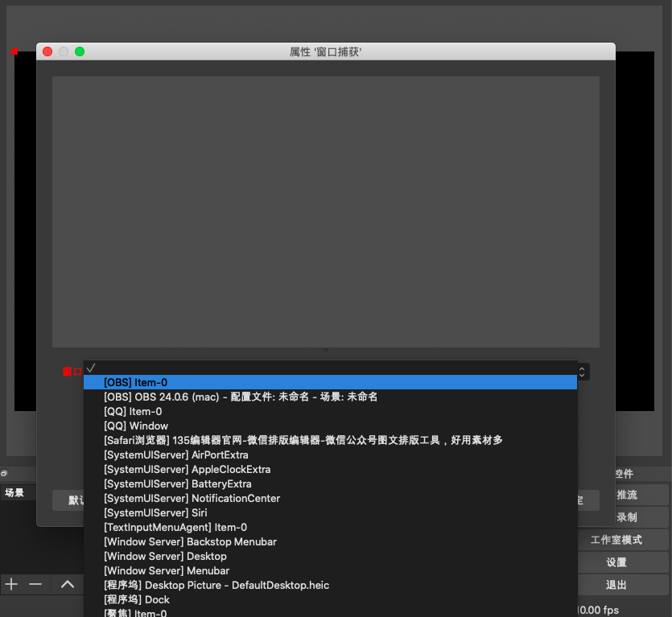Add a scene with the plus icon
This screenshot has height=617, width=672.
point(11,584)
